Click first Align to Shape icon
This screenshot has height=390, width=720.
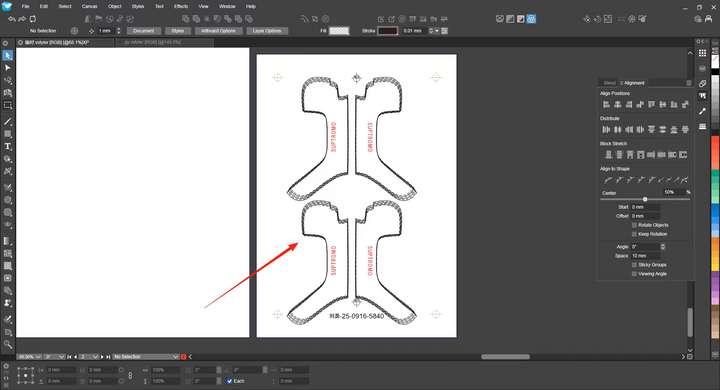pyautogui.click(x=608, y=180)
